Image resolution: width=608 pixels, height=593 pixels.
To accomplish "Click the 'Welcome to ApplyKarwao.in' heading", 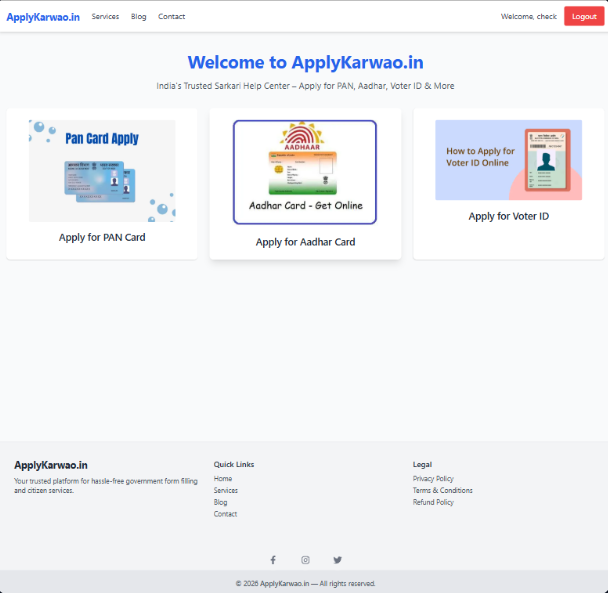I will coord(306,62).
